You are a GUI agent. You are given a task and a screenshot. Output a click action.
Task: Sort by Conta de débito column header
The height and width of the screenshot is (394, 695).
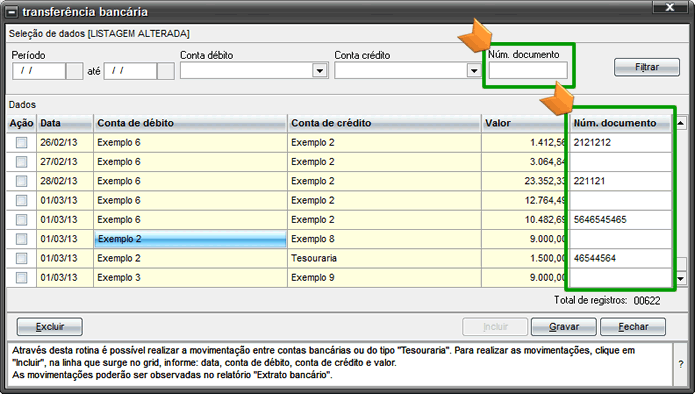coord(190,123)
